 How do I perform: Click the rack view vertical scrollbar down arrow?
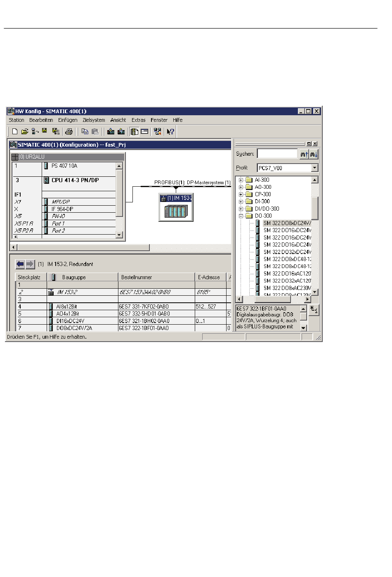pyautogui.click(x=119, y=235)
